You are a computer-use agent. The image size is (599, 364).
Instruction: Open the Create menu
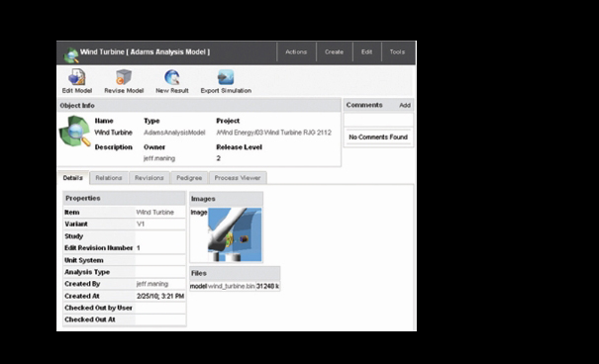pos(334,51)
